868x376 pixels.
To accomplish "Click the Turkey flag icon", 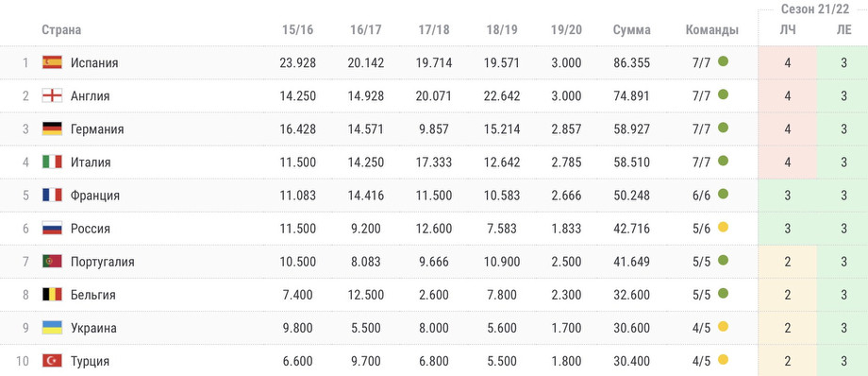I will coord(52,361).
